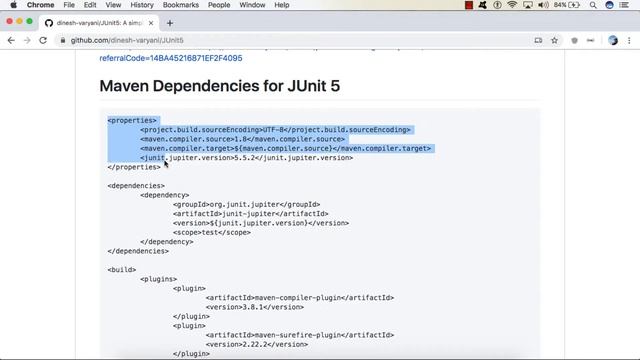Click the maven-surefire-plugin artifactId line

pos(300,335)
